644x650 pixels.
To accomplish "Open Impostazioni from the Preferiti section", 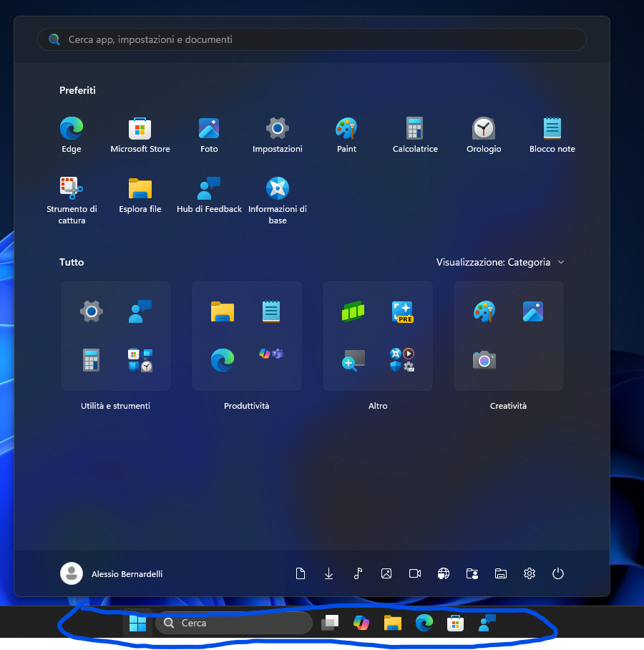I will [277, 135].
